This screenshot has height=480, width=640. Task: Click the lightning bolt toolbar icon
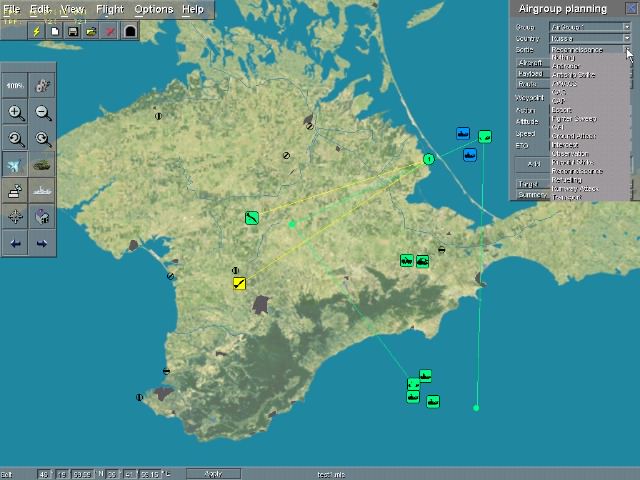pos(36,31)
